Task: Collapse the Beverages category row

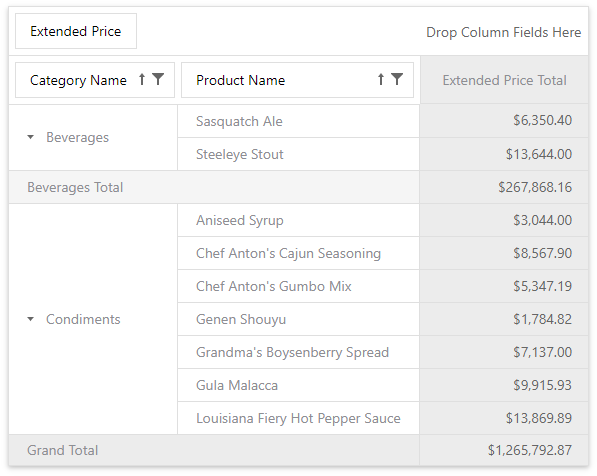Action: tap(31, 137)
